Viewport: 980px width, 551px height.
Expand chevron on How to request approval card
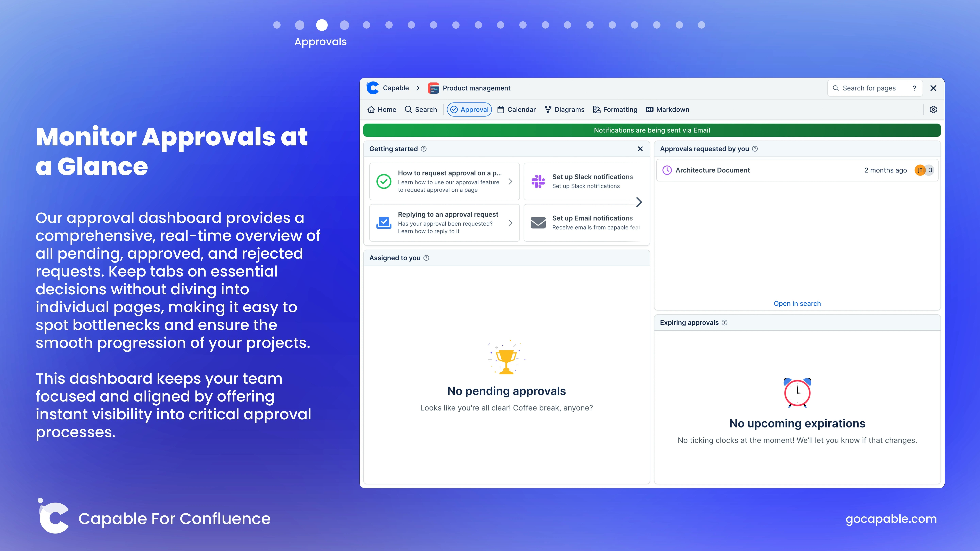pyautogui.click(x=511, y=181)
